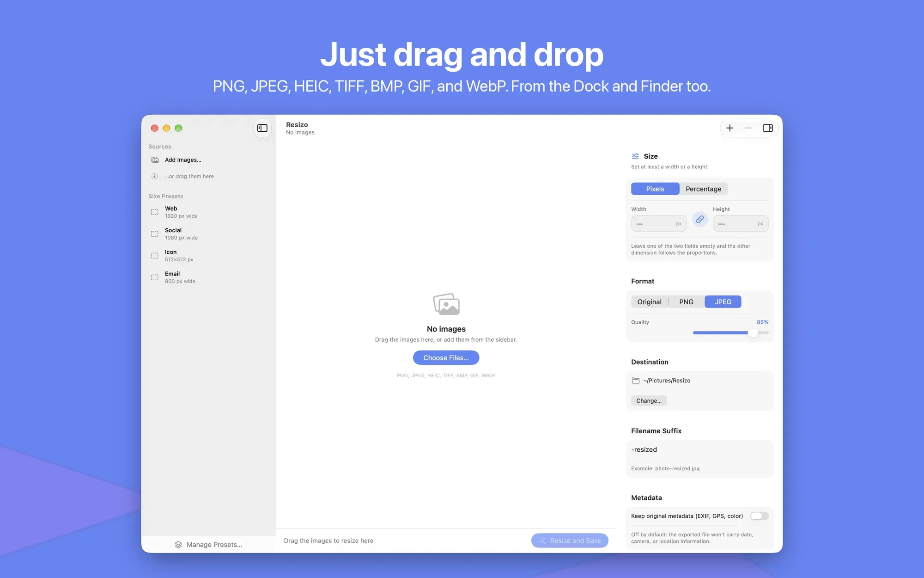Click the Add Images photo stack icon
This screenshot has height=578, width=924.
pyautogui.click(x=155, y=160)
